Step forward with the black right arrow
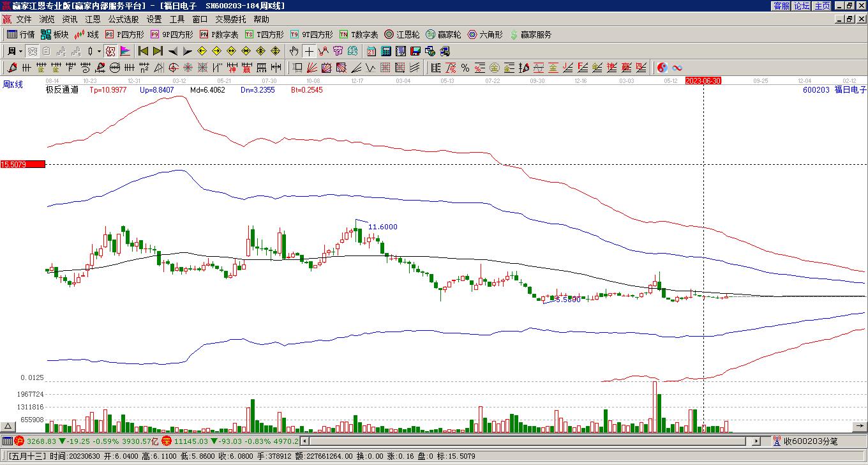The width and height of the screenshot is (868, 465). point(188,51)
